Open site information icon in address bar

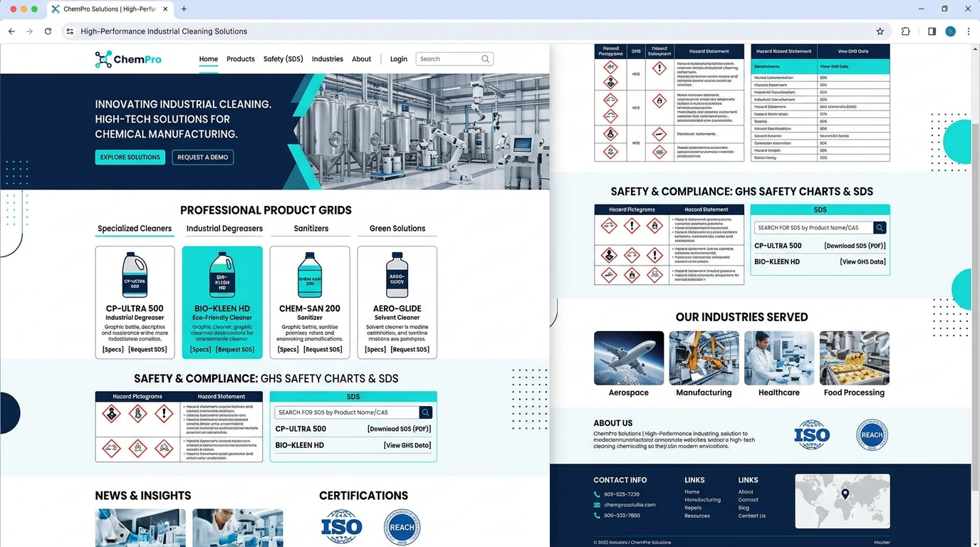click(70, 31)
